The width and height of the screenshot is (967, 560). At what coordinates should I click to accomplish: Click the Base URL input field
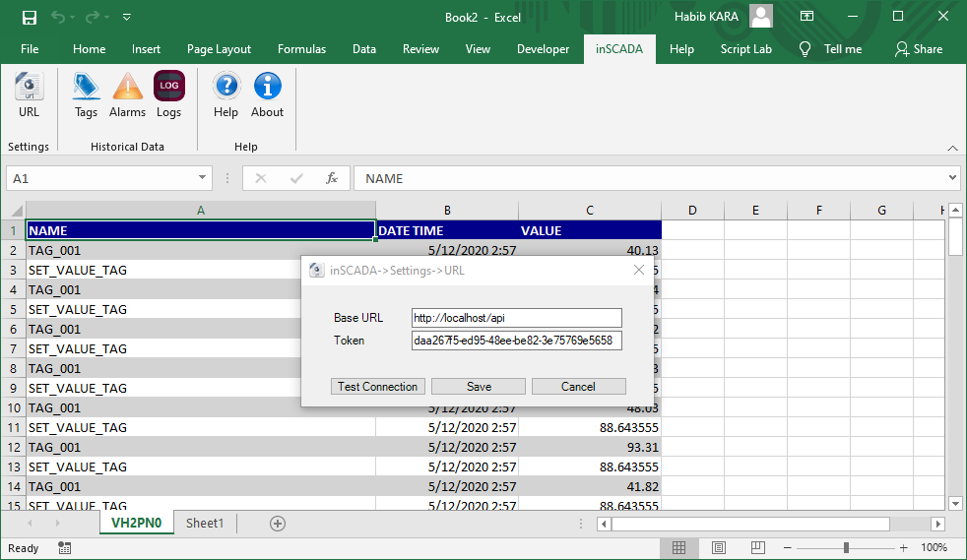coord(516,318)
